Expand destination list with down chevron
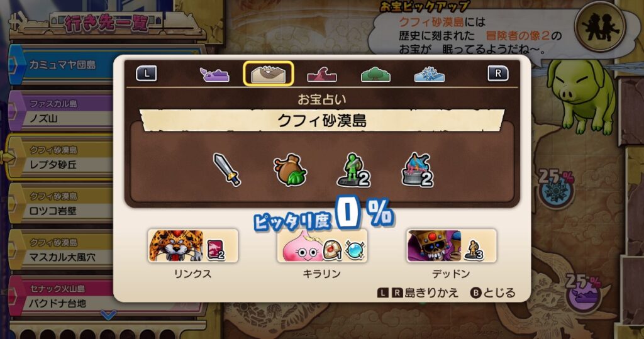This screenshot has width=644, height=339. point(108,315)
